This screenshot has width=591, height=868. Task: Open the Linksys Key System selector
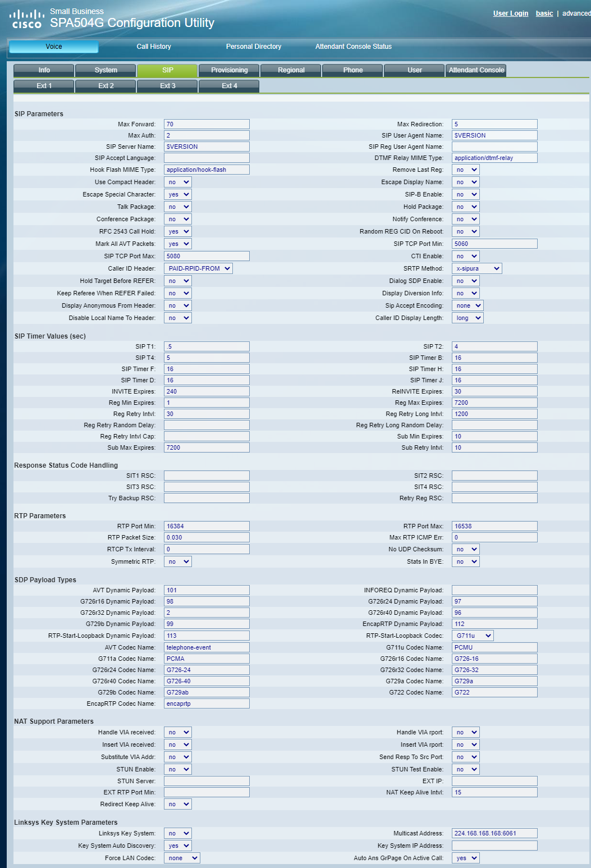178,833
